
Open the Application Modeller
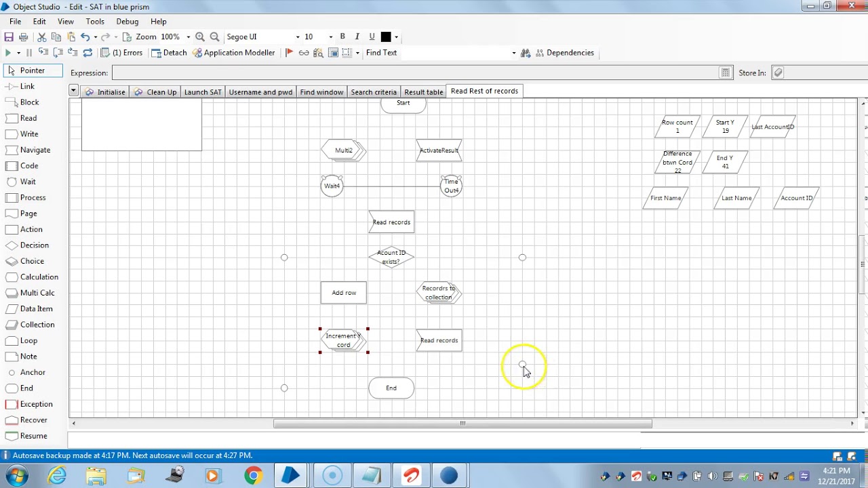pyautogui.click(x=233, y=53)
